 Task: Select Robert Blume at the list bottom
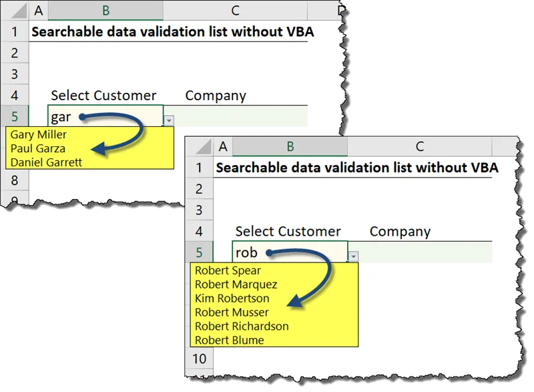[x=229, y=340]
